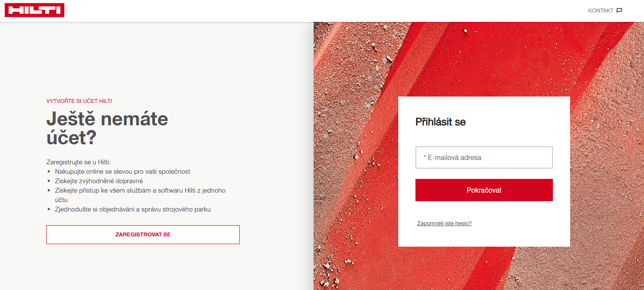Viewport: 644px width, 290px height.
Task: Click the 'Přihlásit se' form heading
Action: (440, 122)
